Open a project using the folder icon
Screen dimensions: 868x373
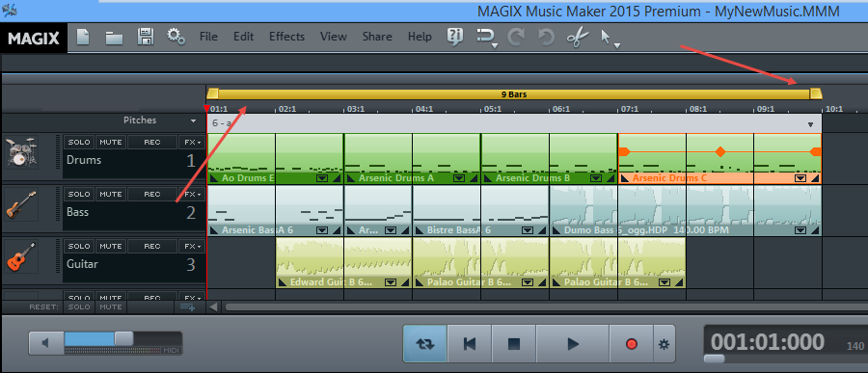pos(114,38)
